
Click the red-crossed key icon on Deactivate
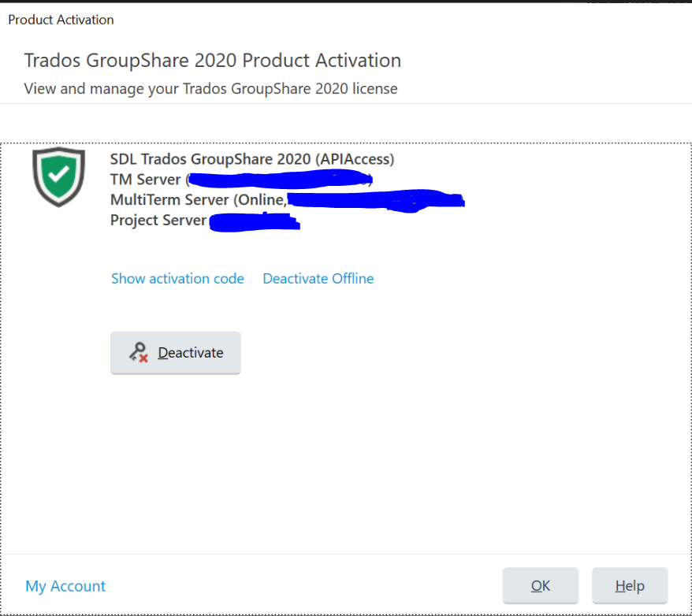click(x=140, y=352)
